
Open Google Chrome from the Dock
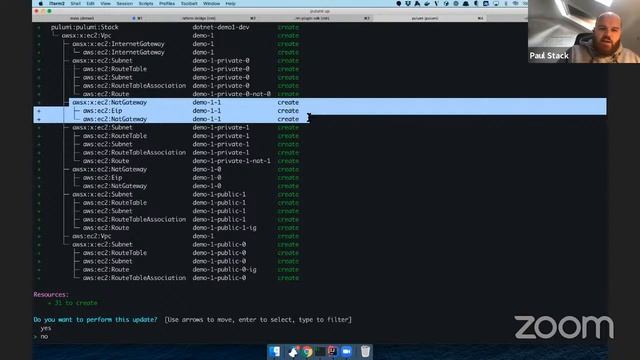tap(307, 351)
